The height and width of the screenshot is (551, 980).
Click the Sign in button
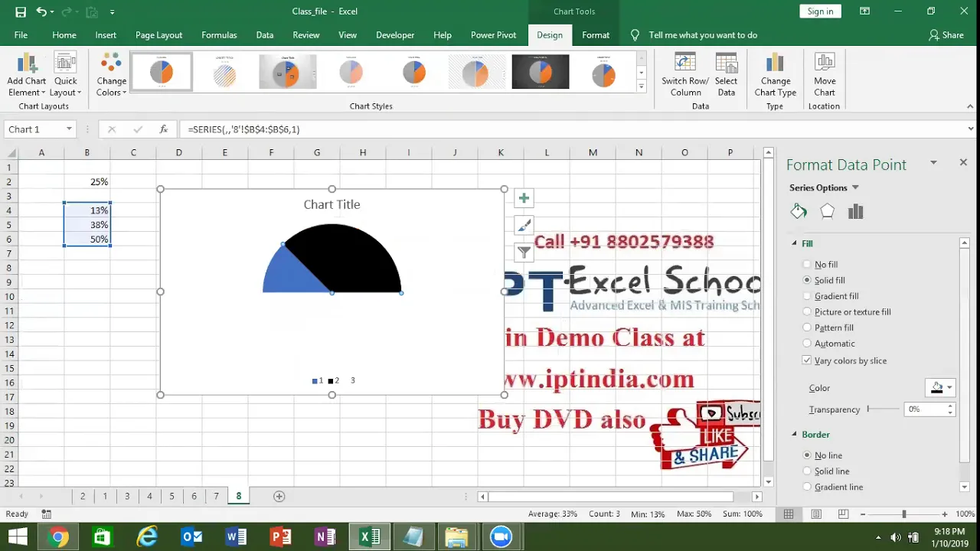tap(820, 11)
